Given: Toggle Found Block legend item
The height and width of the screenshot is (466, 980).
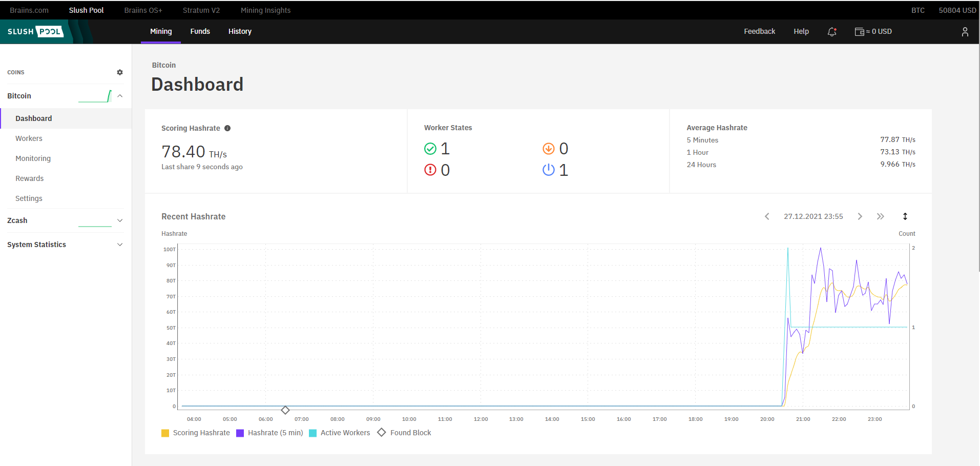Looking at the screenshot, I should pyautogui.click(x=404, y=433).
